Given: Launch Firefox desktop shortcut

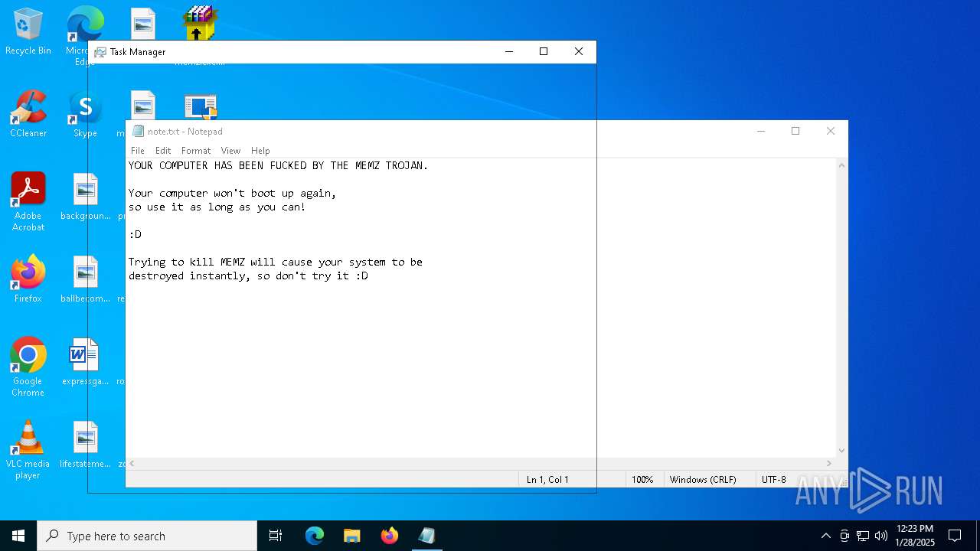Looking at the screenshot, I should click(x=28, y=279).
